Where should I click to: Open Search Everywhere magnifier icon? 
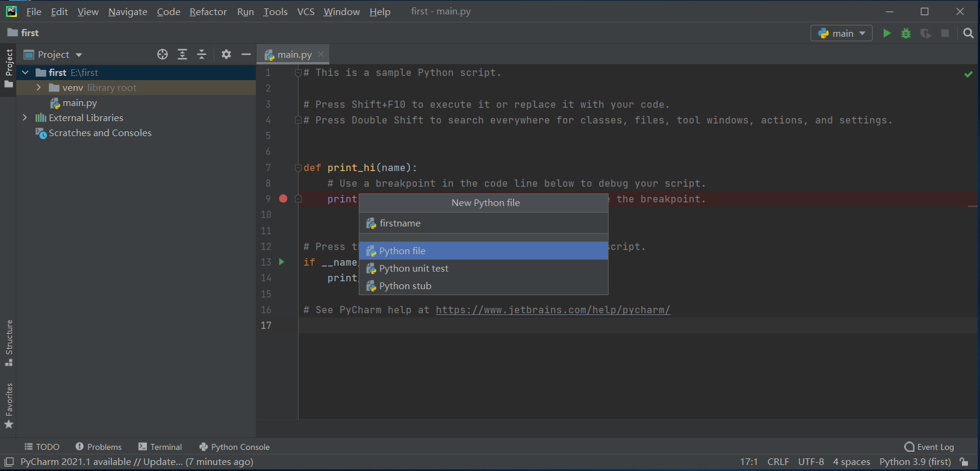(968, 33)
